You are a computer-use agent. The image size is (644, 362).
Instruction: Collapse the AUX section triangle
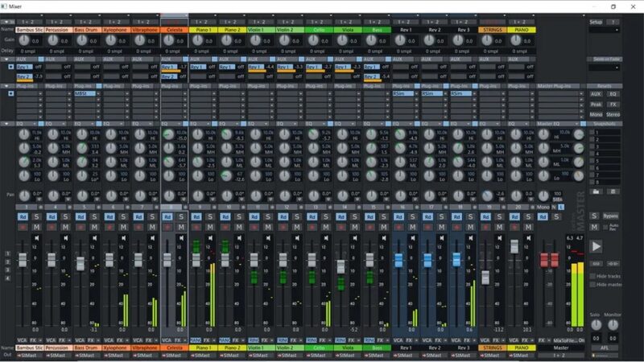pyautogui.click(x=6, y=60)
